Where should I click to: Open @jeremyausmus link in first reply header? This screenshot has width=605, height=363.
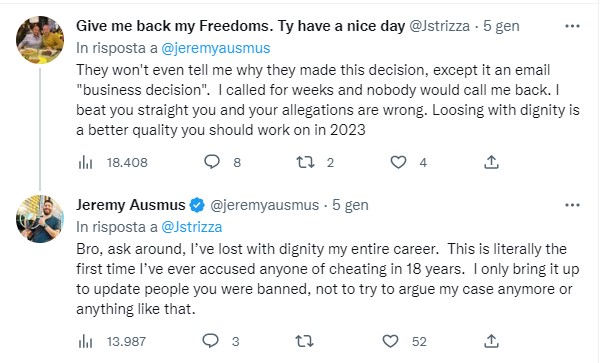pyautogui.click(x=215, y=48)
